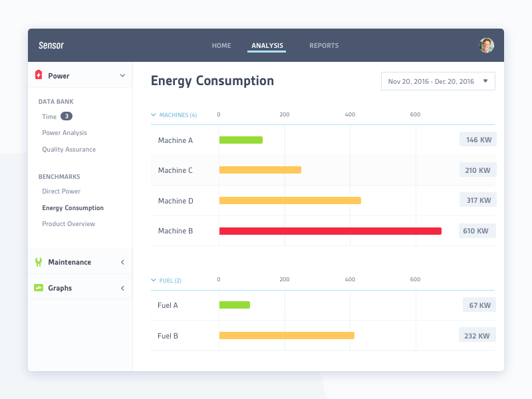Open the REPORTS tab
The height and width of the screenshot is (399, 532).
click(324, 45)
